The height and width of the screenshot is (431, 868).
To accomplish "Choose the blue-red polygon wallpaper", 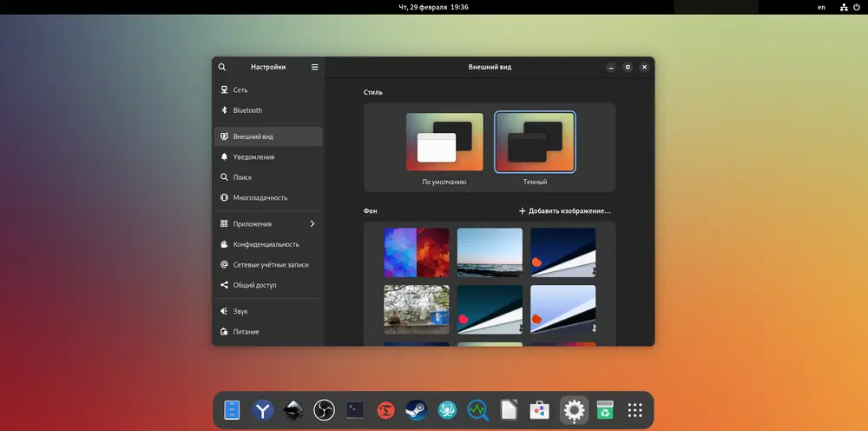I will [x=417, y=253].
